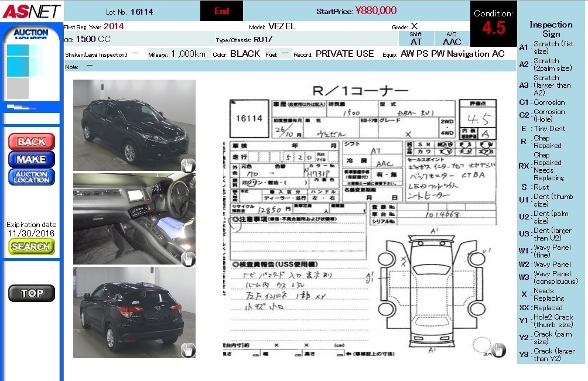Image resolution: width=588 pixels, height=381 pixels.
Task: Click the hand icon on the auction sheet
Action: click(498, 349)
